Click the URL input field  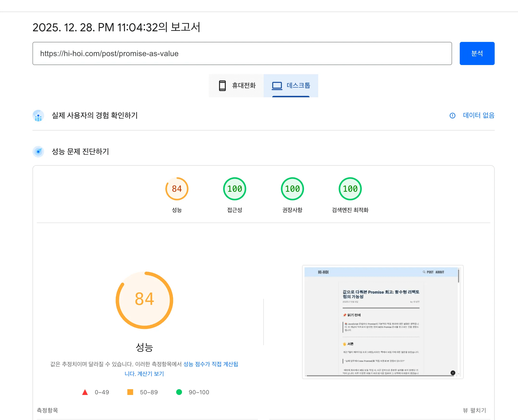(x=242, y=53)
